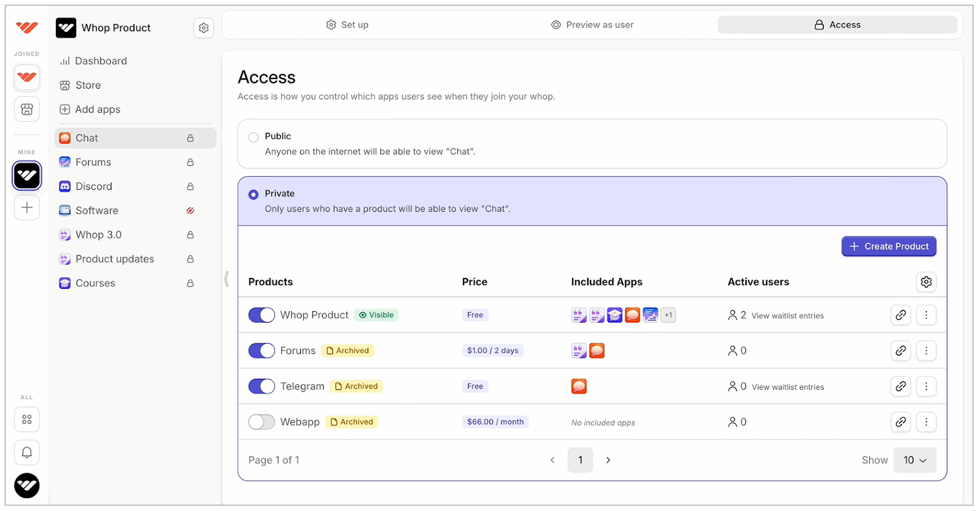Copy link for the Webapp product row

[900, 422]
